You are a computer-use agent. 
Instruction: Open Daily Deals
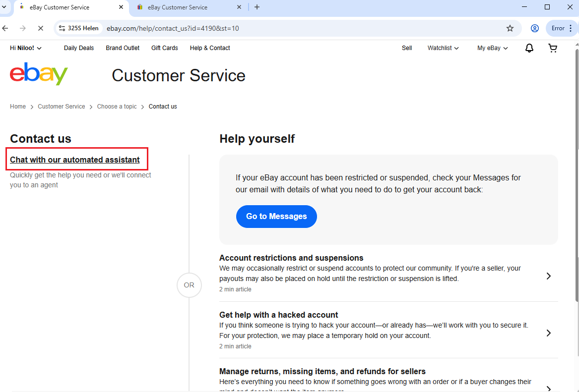(79, 48)
